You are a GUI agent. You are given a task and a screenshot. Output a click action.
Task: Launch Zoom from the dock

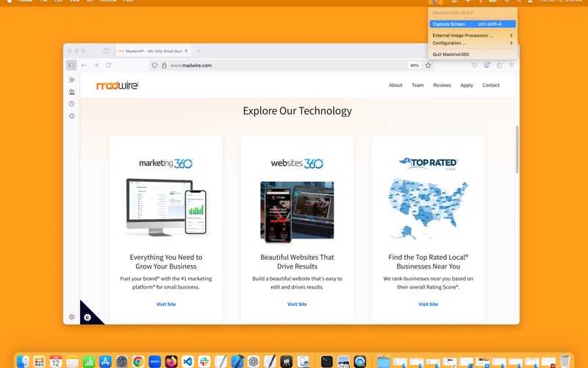[154, 361]
